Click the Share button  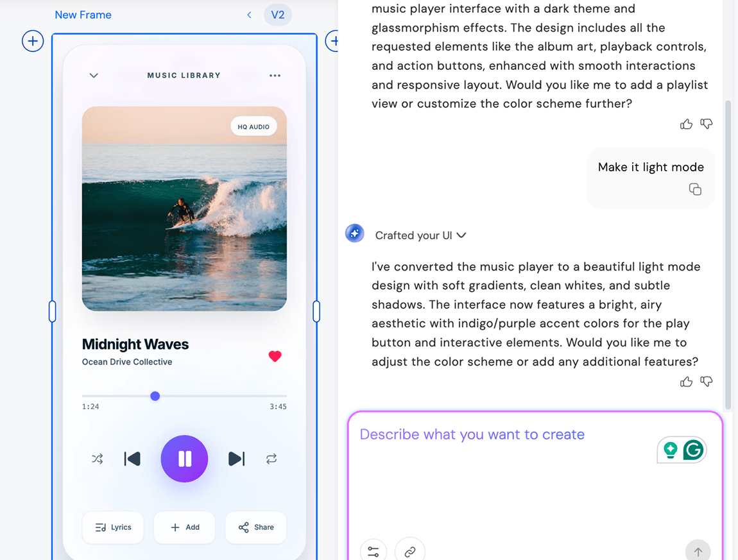pos(255,527)
